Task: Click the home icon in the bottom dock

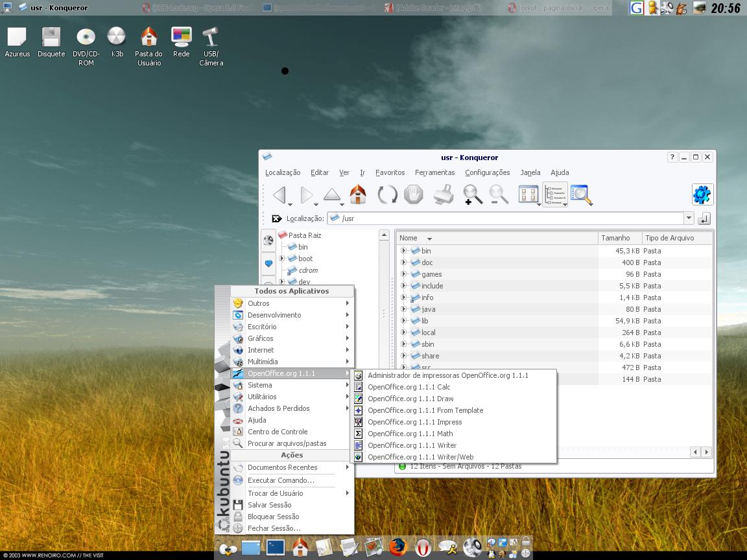Action: pyautogui.click(x=300, y=547)
